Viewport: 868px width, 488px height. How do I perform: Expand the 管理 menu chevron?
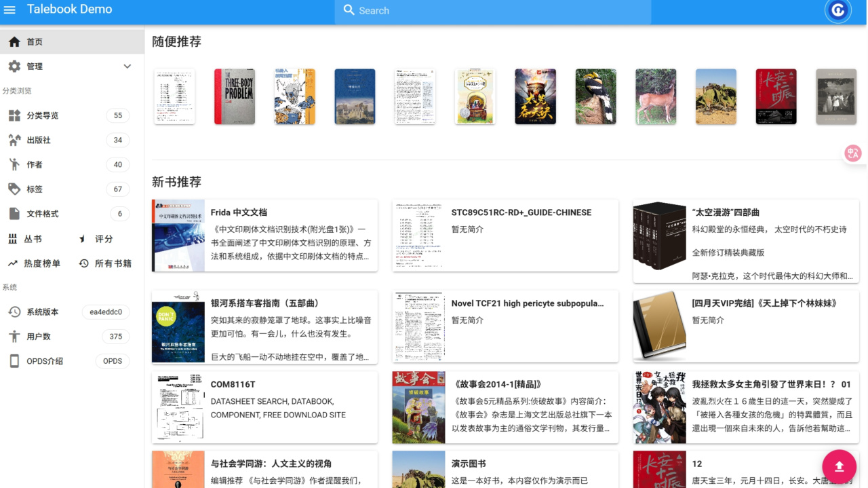click(127, 67)
